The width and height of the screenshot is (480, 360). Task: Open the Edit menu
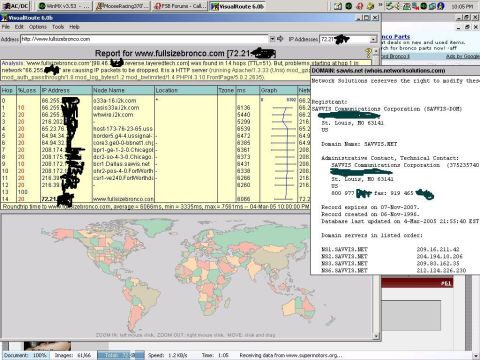pyautogui.click(x=19, y=27)
